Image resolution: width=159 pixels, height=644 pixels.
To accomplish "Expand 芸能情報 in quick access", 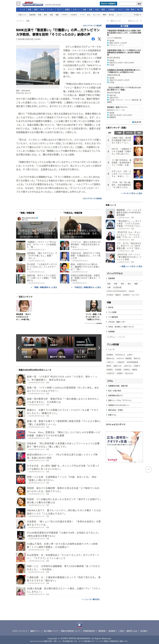I will [x=124, y=278].
